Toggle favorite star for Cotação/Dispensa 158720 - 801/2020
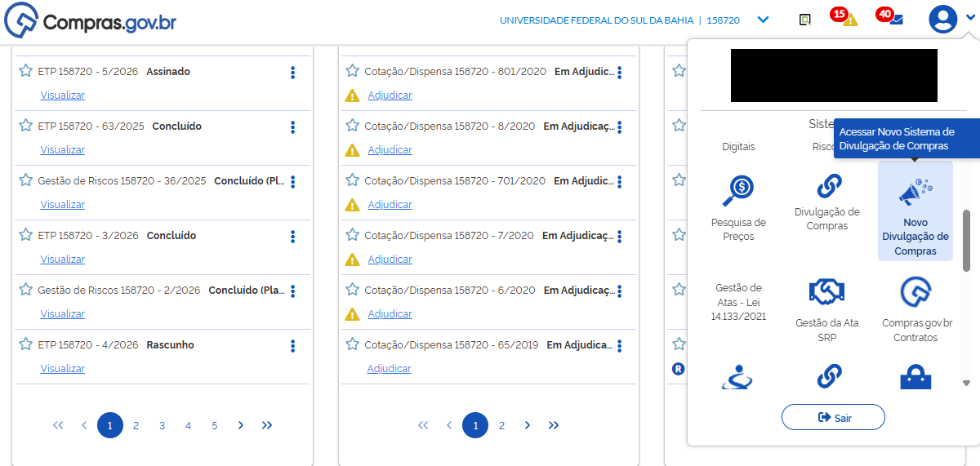This screenshot has height=466, width=980. pos(352,71)
